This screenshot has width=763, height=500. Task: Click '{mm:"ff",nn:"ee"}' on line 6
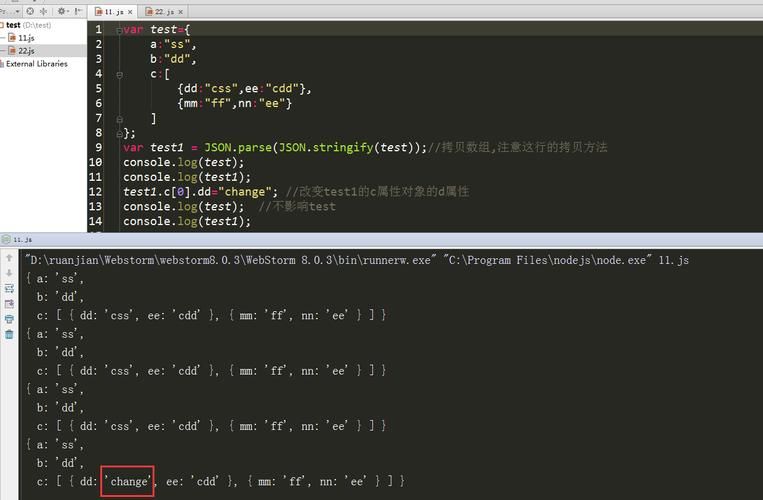[235, 103]
